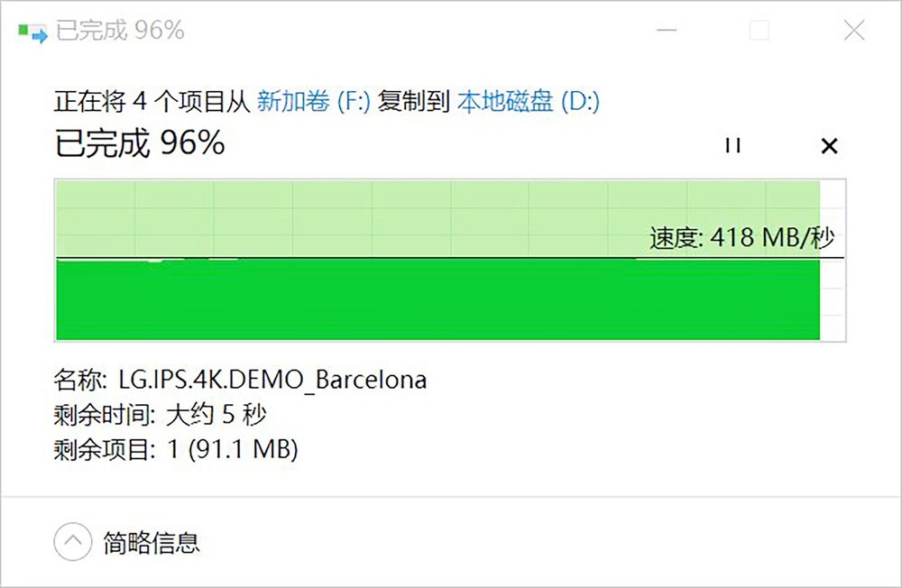Select the file name LG.IPS.4K.DEMO_Barcelona
The height and width of the screenshot is (588, 902).
tap(272, 381)
